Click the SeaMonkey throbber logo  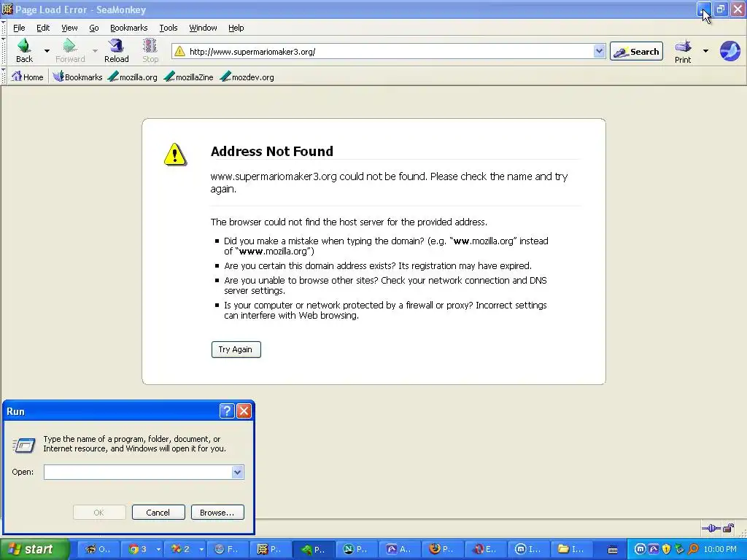pyautogui.click(x=729, y=51)
